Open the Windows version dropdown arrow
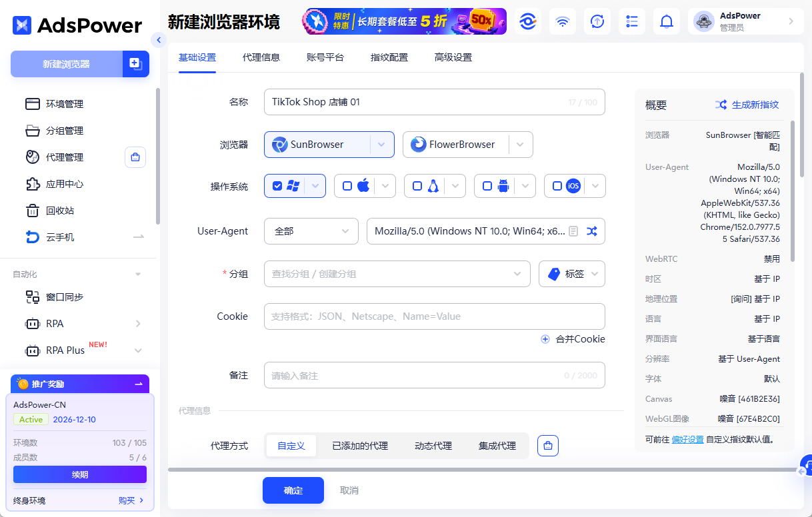Image resolution: width=812 pixels, height=517 pixels. (316, 186)
